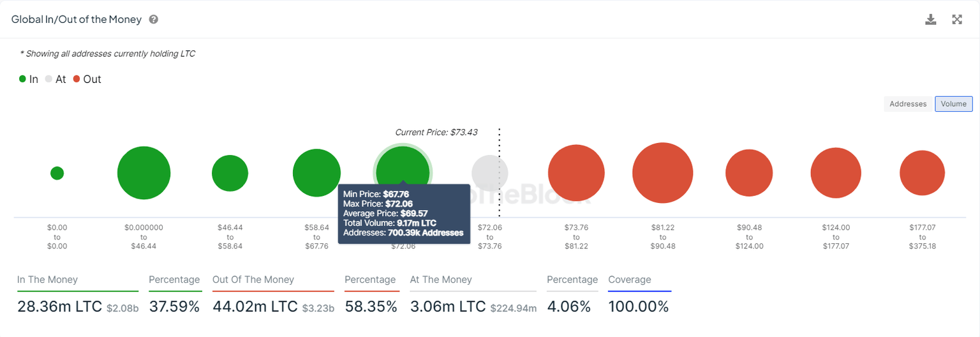
Task: Select the red $124.00 to $177.07 bubble
Action: point(836,173)
